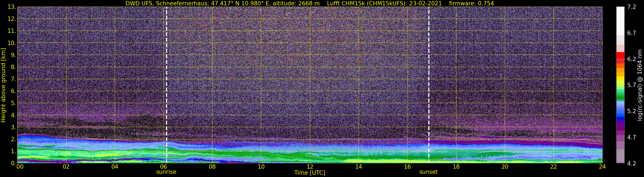Viewport: 644px width, 177px height.
Task: Click the time axis tick label '06'
Action: [164, 167]
